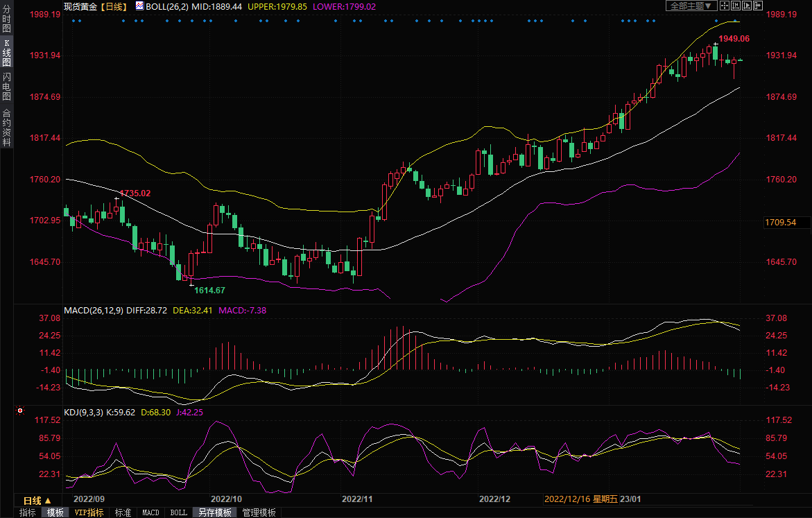Click the crosshair cursor icon
Image resolution: width=812 pixels, height=518 pixels.
click(724, 6)
